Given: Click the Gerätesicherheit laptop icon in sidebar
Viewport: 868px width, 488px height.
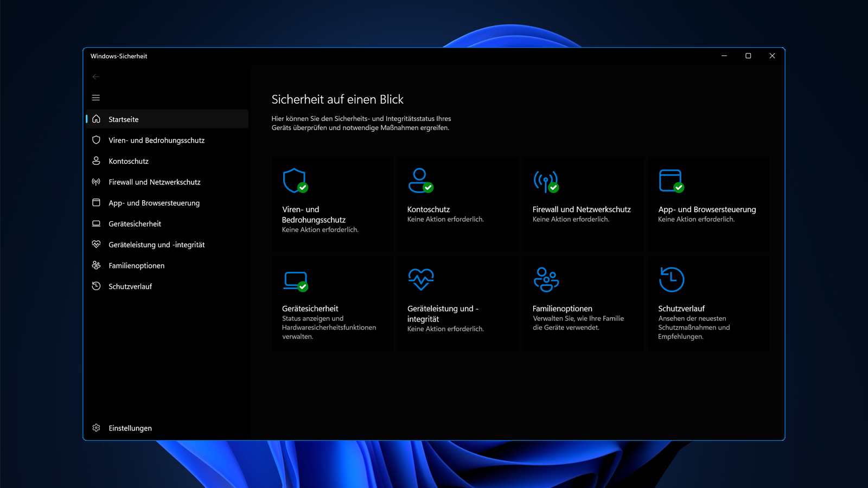Looking at the screenshot, I should point(97,223).
